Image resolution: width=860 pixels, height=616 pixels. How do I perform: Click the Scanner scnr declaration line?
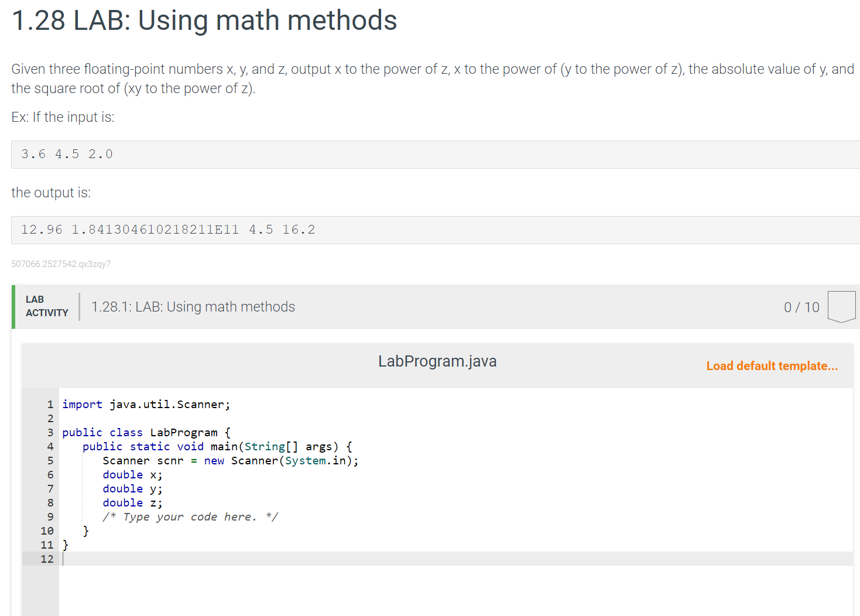point(231,460)
